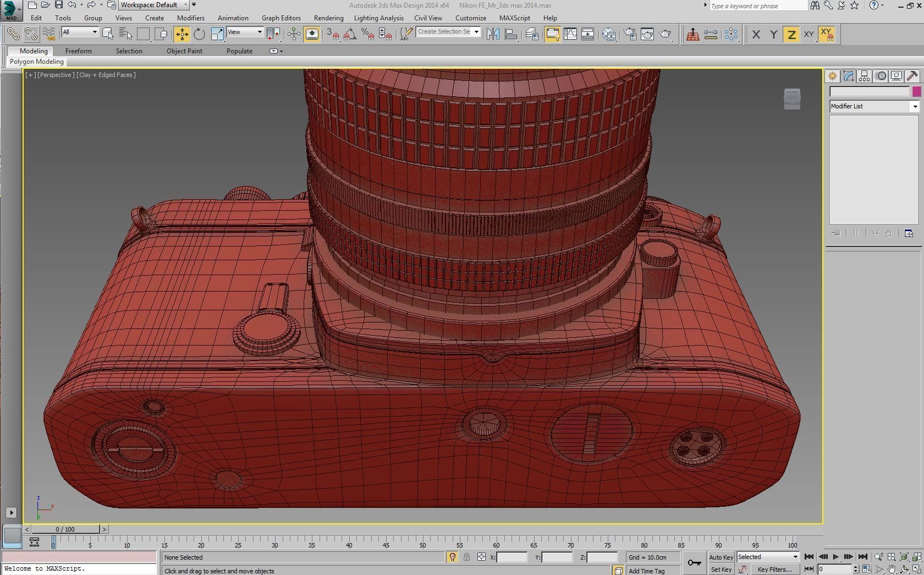
Task: Click the Render Production teapot icon
Action: click(x=665, y=34)
